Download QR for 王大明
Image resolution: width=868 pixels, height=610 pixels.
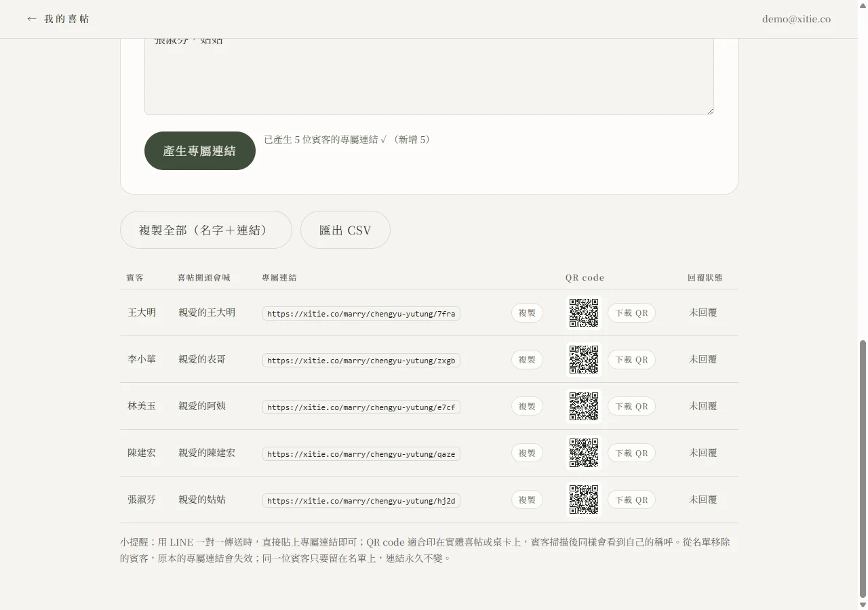[631, 312]
